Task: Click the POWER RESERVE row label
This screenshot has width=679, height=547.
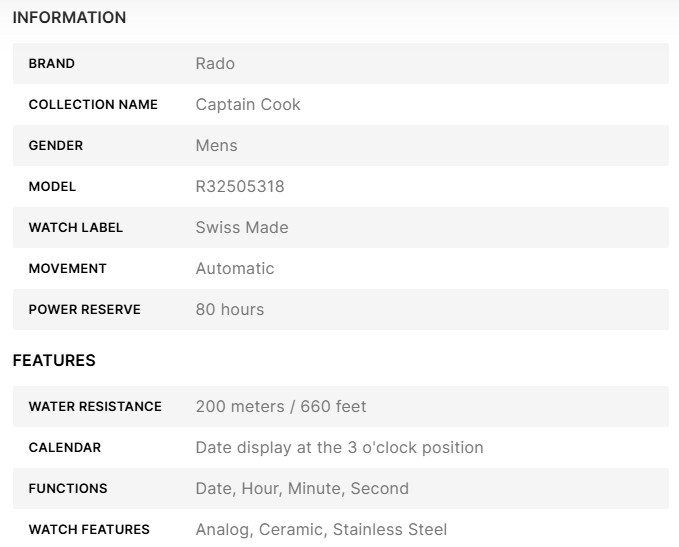Action: [x=85, y=310]
